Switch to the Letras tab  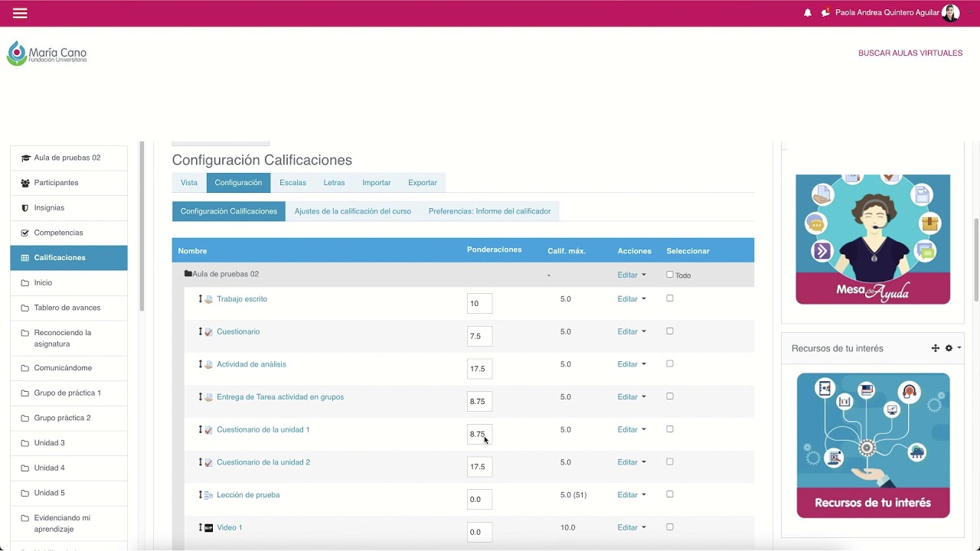[x=334, y=183]
